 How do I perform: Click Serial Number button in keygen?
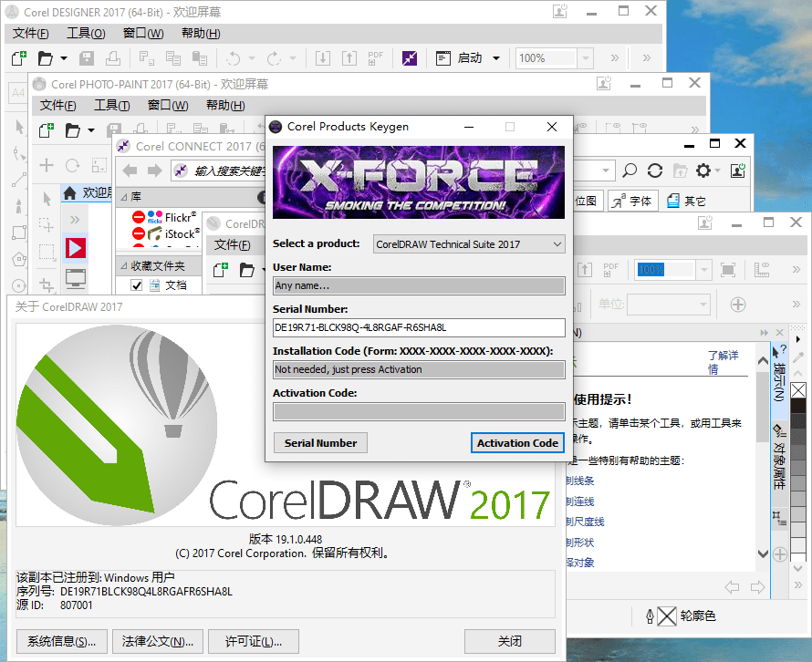tap(320, 443)
